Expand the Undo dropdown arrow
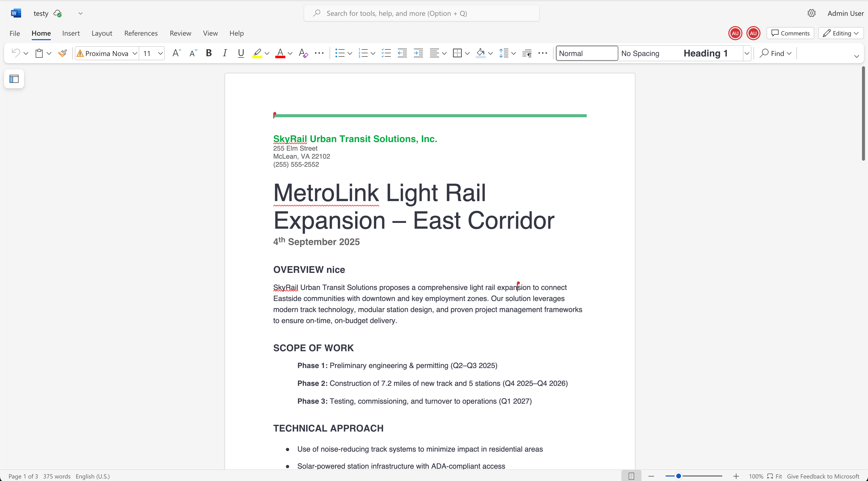Image resolution: width=868 pixels, height=481 pixels. click(26, 53)
